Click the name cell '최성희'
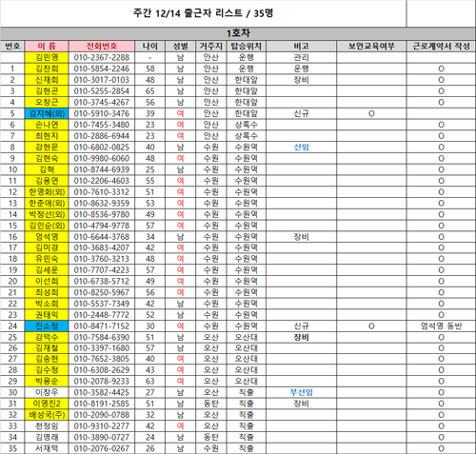The height and width of the screenshot is (454, 476). 47,292
